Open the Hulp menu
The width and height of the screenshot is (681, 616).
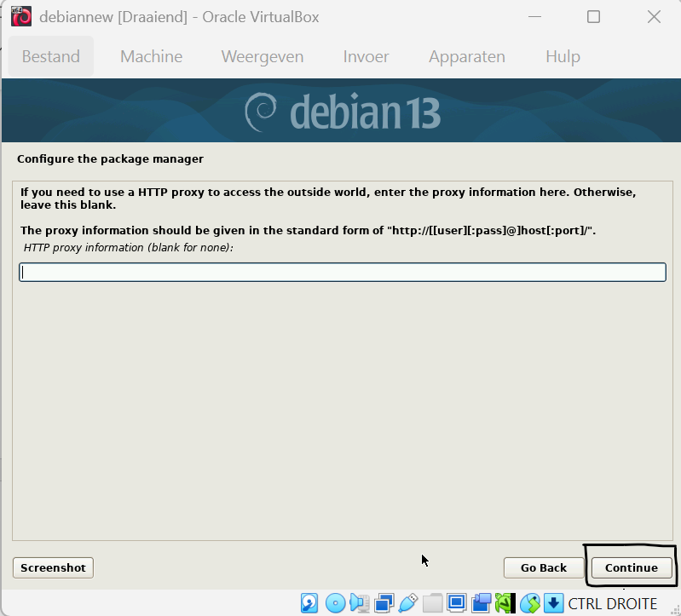[x=563, y=56]
